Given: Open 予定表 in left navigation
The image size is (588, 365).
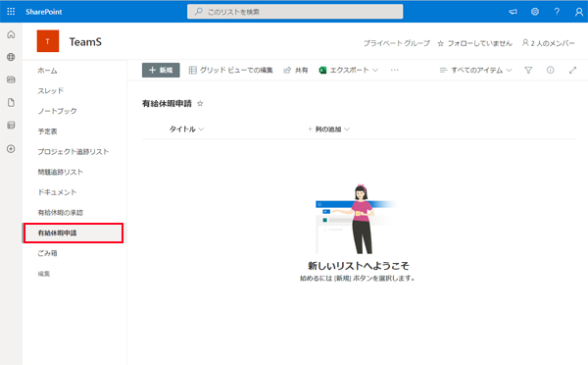Looking at the screenshot, I should click(x=47, y=131).
